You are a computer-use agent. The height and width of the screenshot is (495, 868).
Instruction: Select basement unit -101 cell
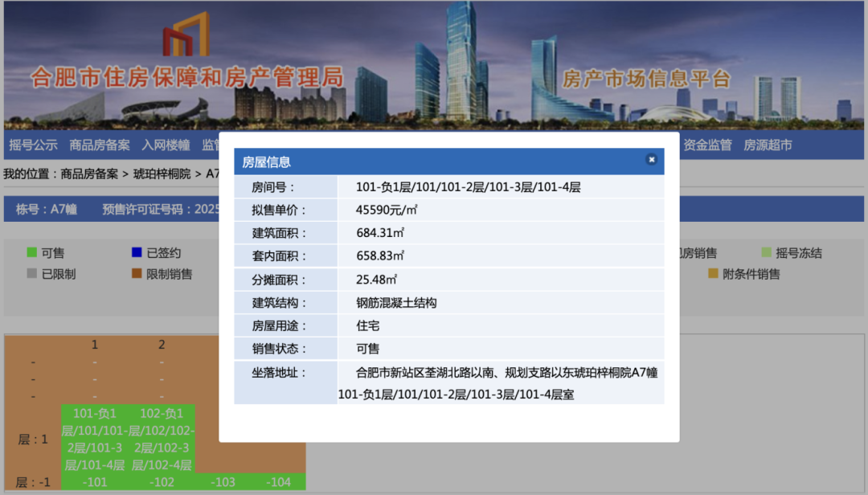pos(95,482)
